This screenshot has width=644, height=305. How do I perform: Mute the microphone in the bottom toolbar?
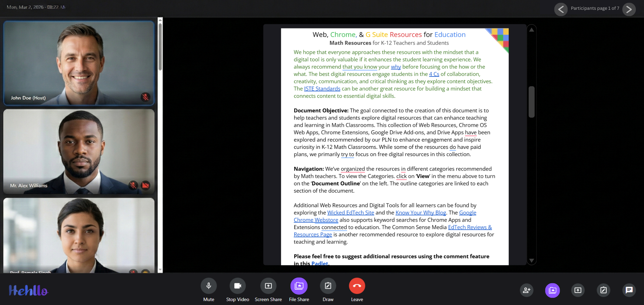click(x=208, y=286)
